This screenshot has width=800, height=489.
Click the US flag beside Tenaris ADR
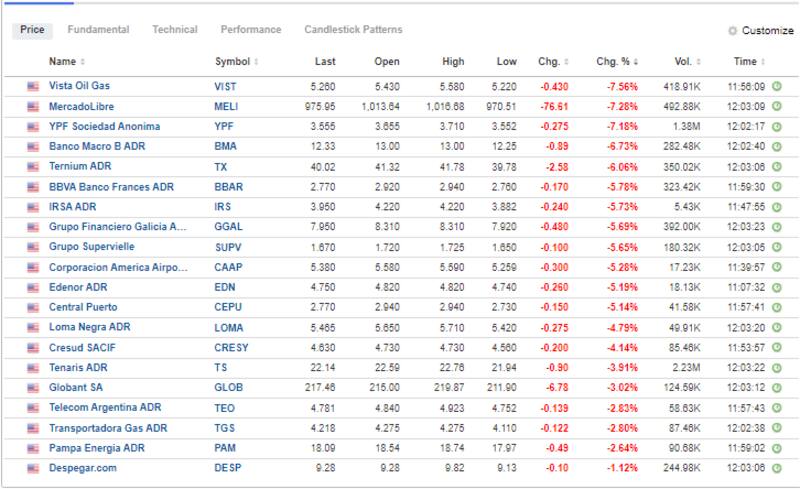tap(32, 367)
